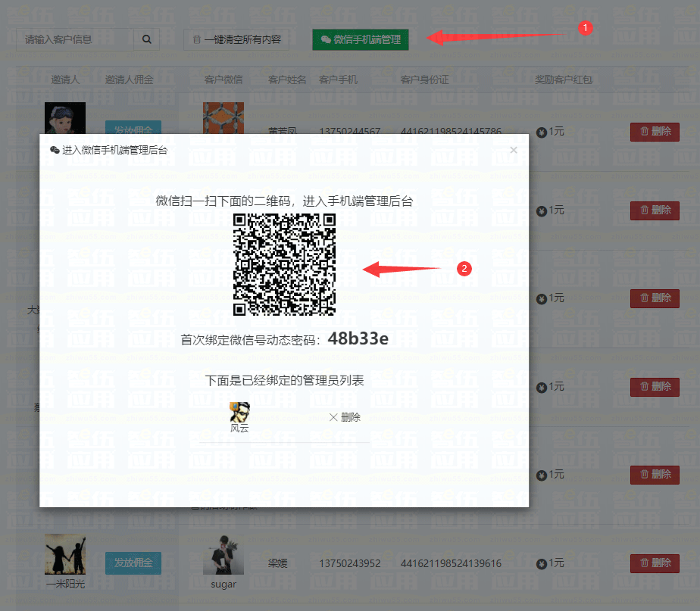Click the 客户微信 column header
The image size is (700, 611).
pos(223,80)
